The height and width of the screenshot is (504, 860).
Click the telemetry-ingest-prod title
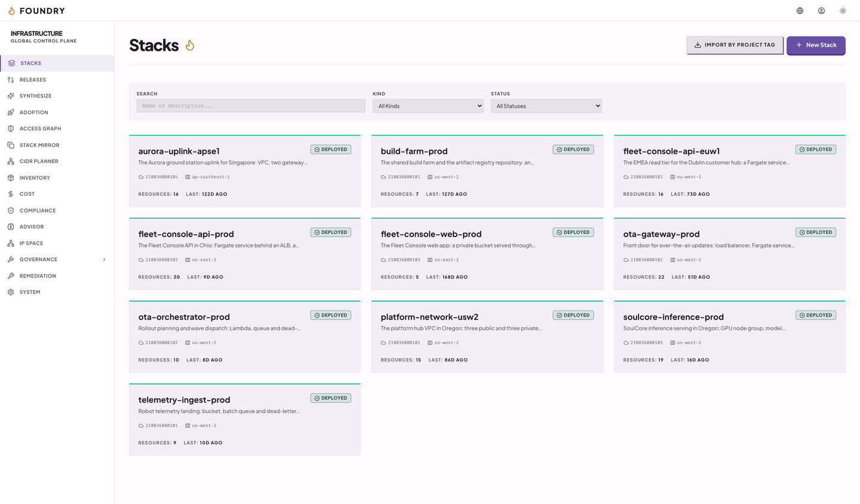point(184,400)
